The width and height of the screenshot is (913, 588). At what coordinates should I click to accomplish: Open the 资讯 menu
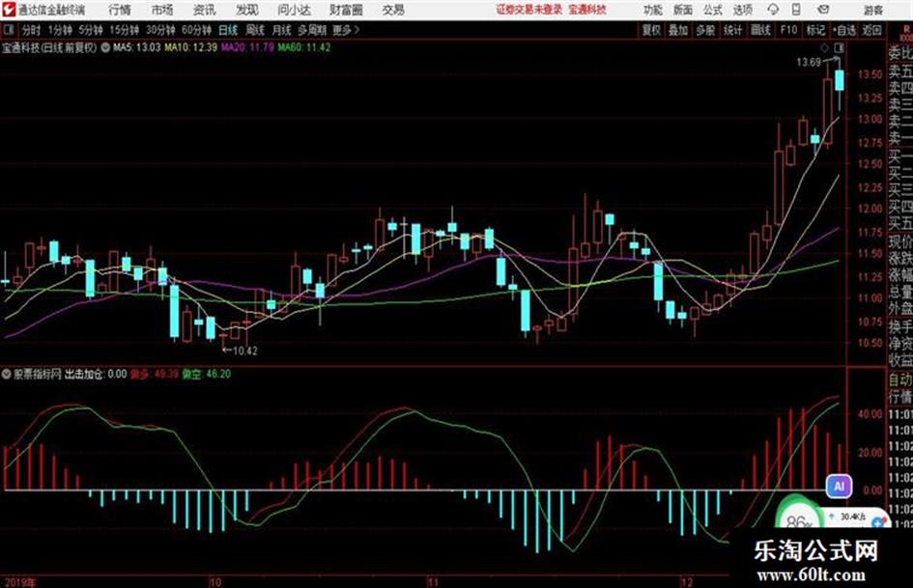point(205,10)
